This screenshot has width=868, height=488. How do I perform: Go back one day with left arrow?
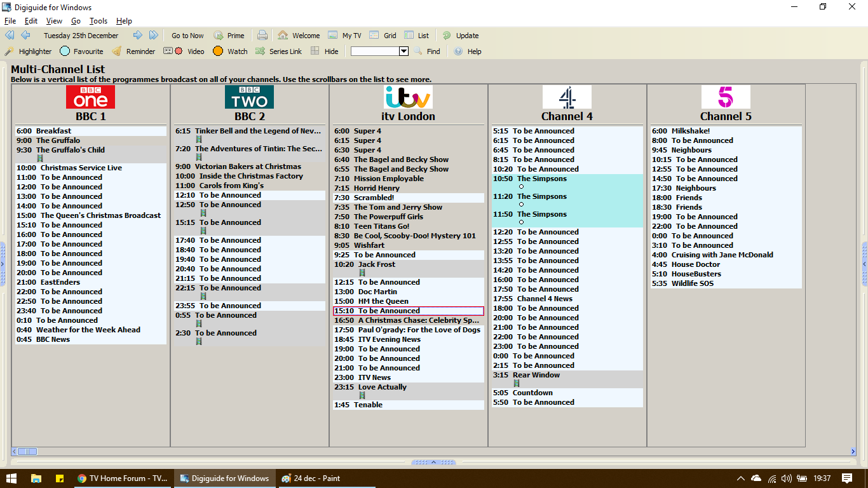click(25, 36)
